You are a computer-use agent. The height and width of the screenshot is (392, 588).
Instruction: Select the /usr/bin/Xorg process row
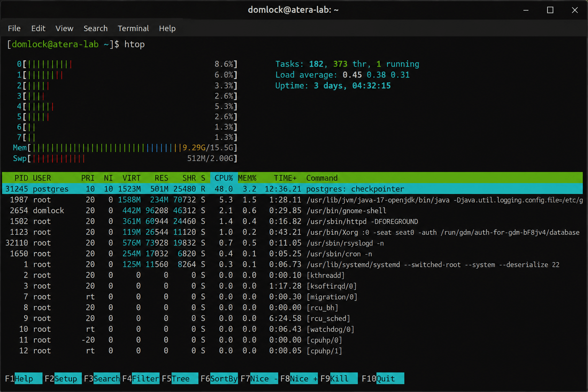point(292,232)
